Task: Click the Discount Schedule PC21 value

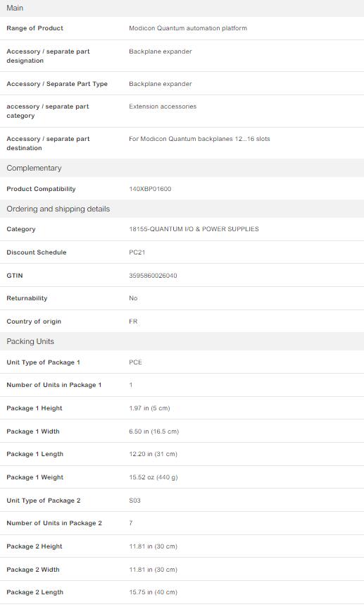Action: [x=137, y=252]
